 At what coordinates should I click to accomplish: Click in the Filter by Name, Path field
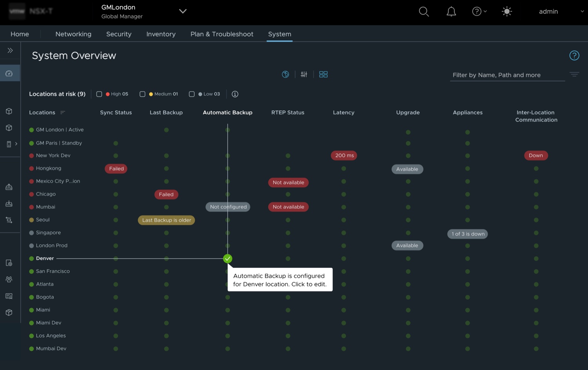tap(507, 75)
